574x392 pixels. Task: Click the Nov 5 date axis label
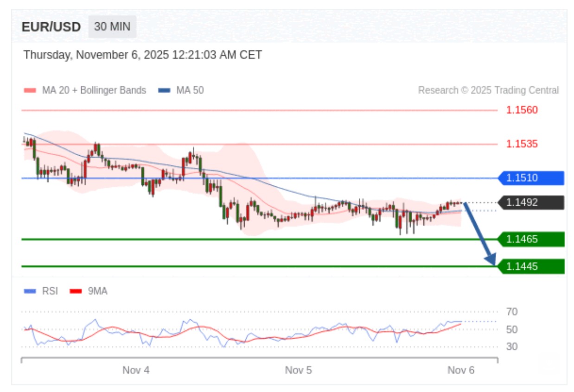tap(298, 370)
